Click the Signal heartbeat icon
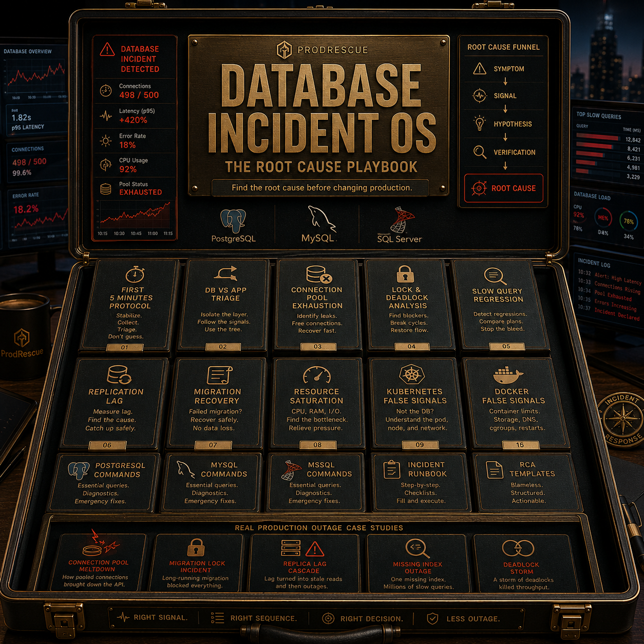Viewport: 644px width, 644px height. point(479,96)
